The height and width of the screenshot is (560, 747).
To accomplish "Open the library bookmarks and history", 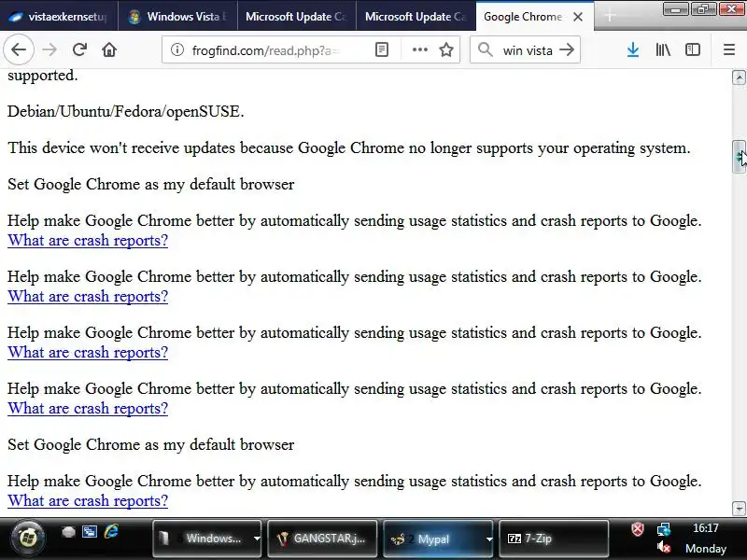I will (x=663, y=49).
